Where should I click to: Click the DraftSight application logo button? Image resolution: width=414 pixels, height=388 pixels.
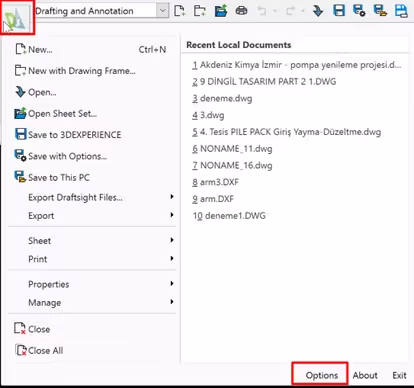[x=17, y=17]
